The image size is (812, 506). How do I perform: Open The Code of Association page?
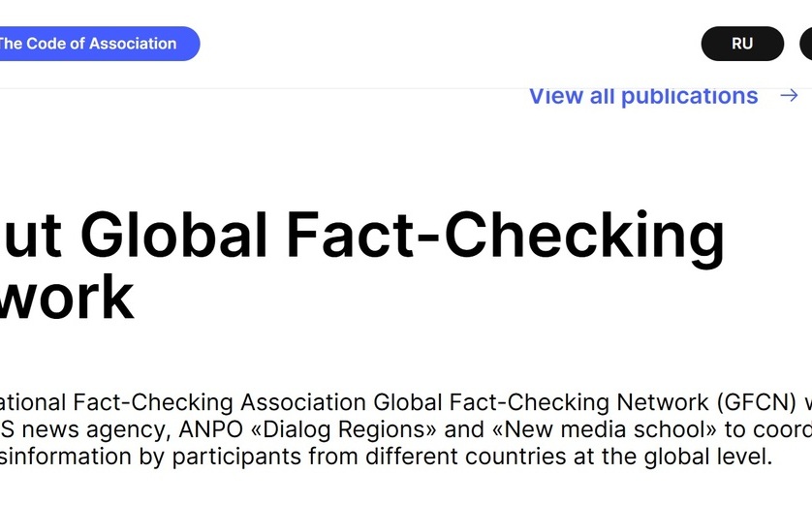[x=97, y=44]
